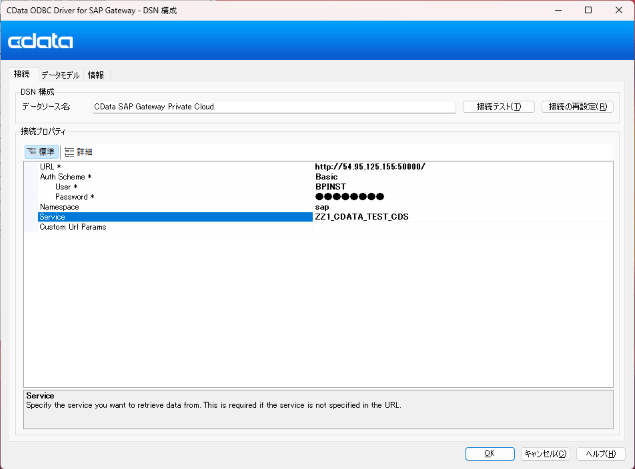Click the 接続の再設定 button
The width and height of the screenshot is (635, 469).
577,107
